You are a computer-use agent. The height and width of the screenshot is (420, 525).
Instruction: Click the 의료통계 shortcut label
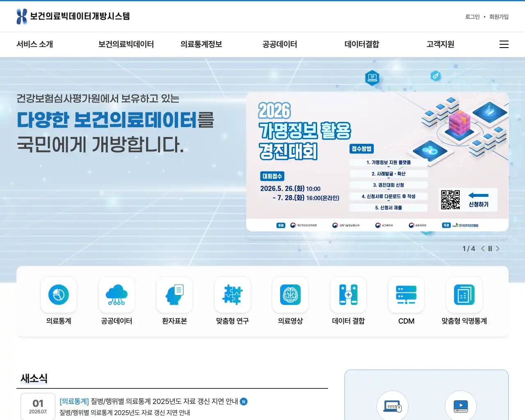pos(59,321)
